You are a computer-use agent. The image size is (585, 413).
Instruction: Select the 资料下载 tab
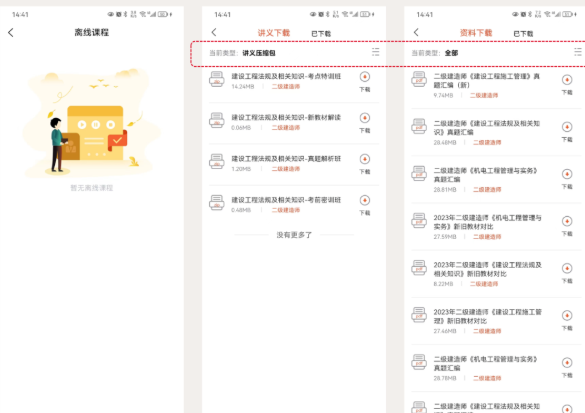pos(476,33)
